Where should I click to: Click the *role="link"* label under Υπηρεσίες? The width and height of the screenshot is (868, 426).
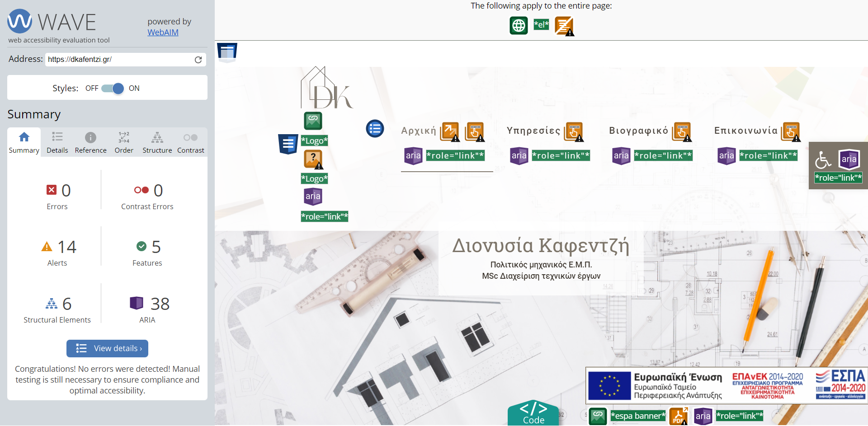coord(561,156)
